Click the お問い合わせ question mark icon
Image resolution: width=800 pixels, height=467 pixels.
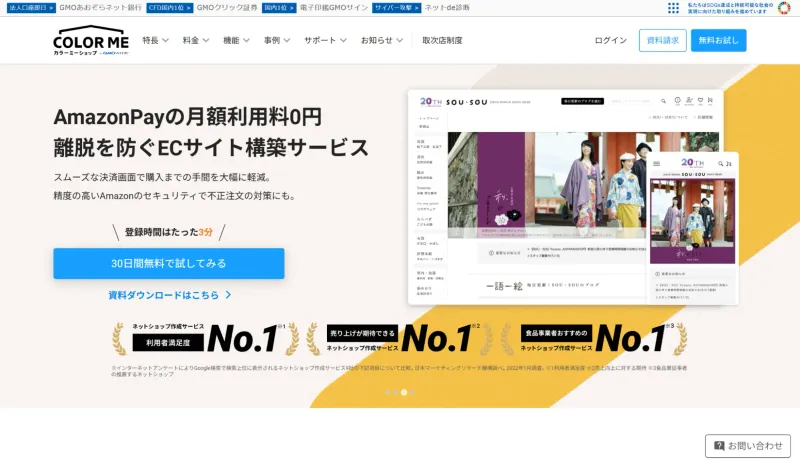[x=719, y=446]
